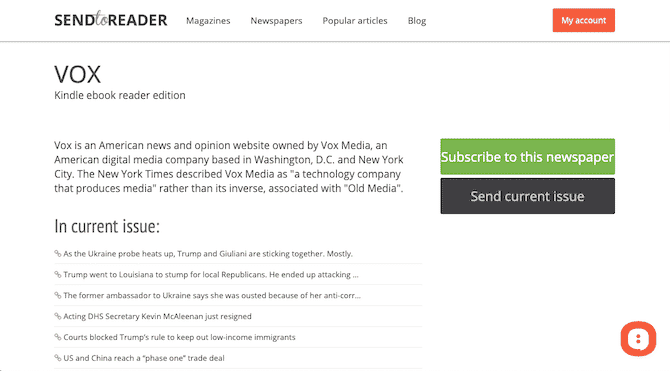Image resolution: width=670 pixels, height=371 pixels.
Task: Go to Popular articles page
Action: [355, 21]
